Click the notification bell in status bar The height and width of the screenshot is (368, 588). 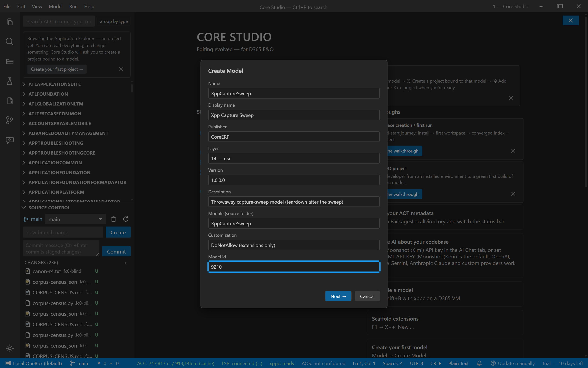point(479,363)
